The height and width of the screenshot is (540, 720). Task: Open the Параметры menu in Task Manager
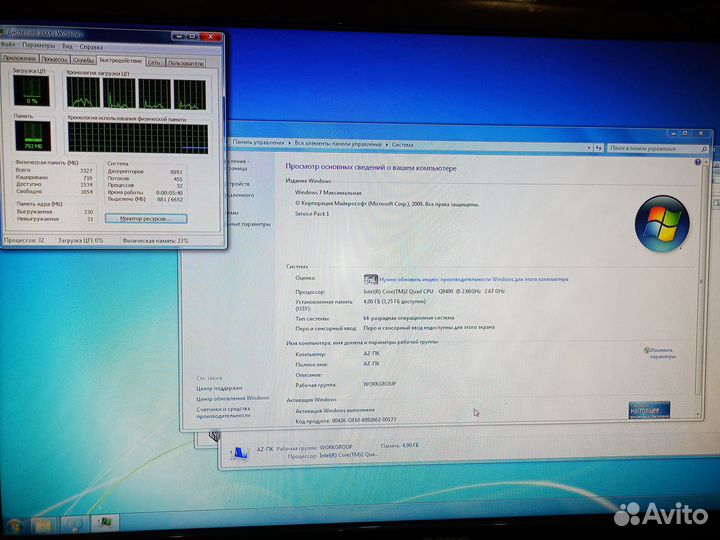[39, 46]
